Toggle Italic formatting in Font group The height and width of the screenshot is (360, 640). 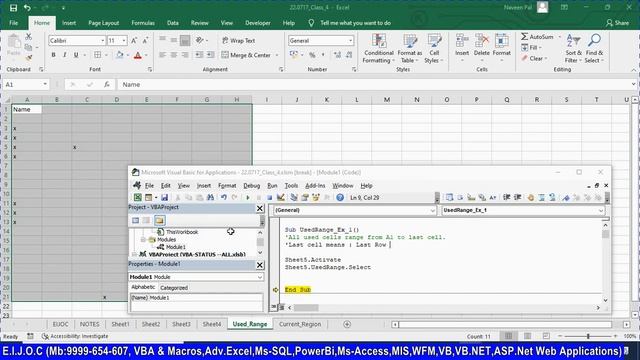(x=64, y=55)
